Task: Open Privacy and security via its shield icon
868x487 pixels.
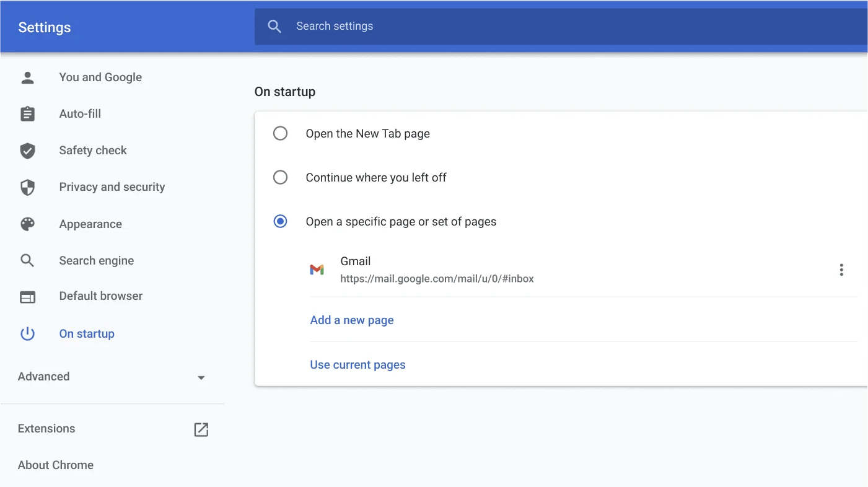Action: tap(27, 186)
